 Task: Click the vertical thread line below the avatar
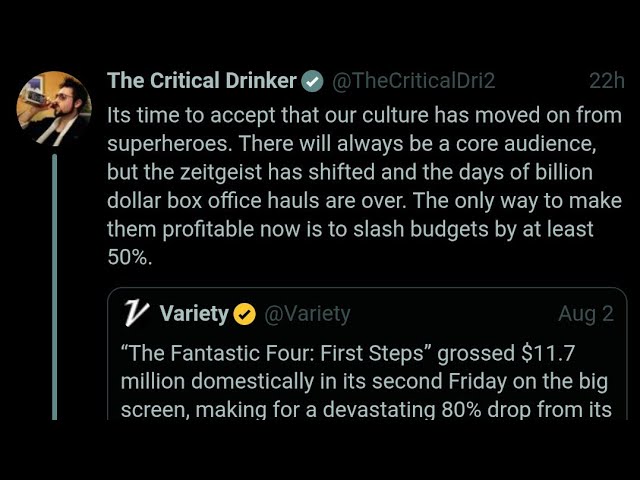(56, 300)
